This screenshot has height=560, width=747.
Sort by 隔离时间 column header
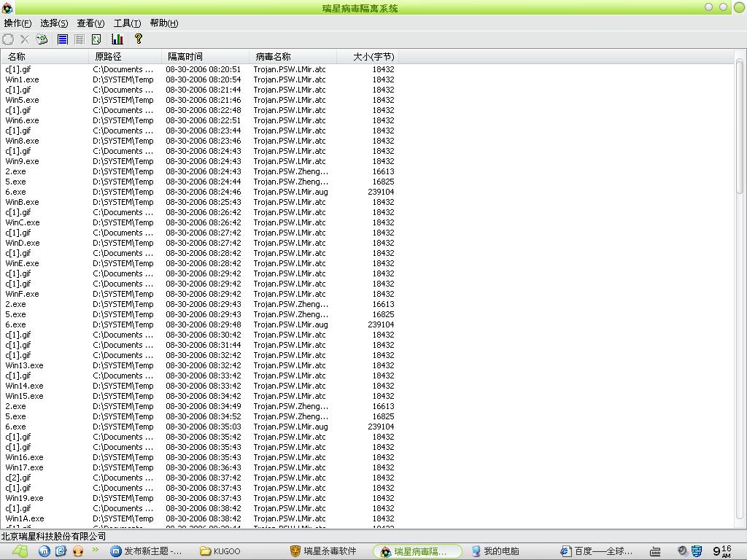pyautogui.click(x=205, y=57)
